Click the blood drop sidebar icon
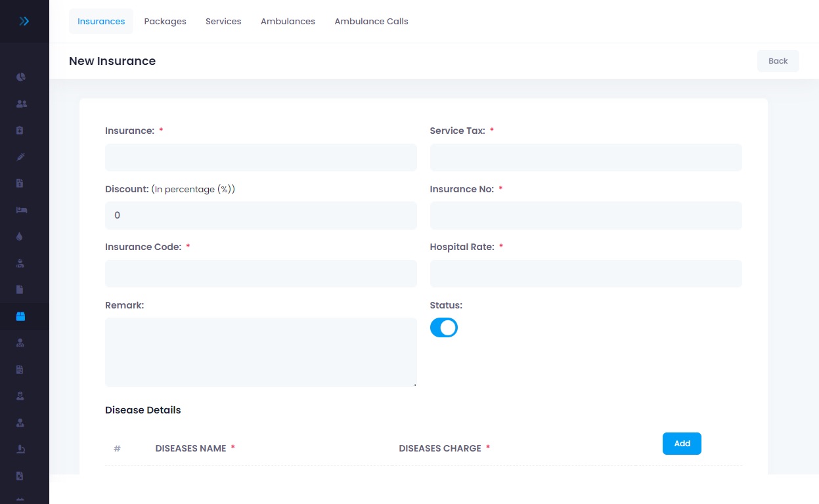The image size is (819, 504). (20, 236)
